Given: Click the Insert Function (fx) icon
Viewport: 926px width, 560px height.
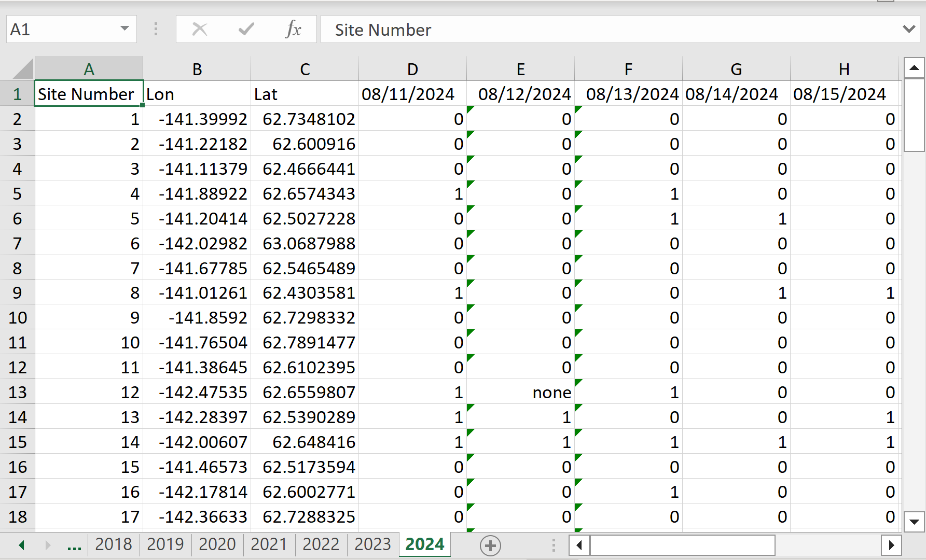Looking at the screenshot, I should point(293,29).
